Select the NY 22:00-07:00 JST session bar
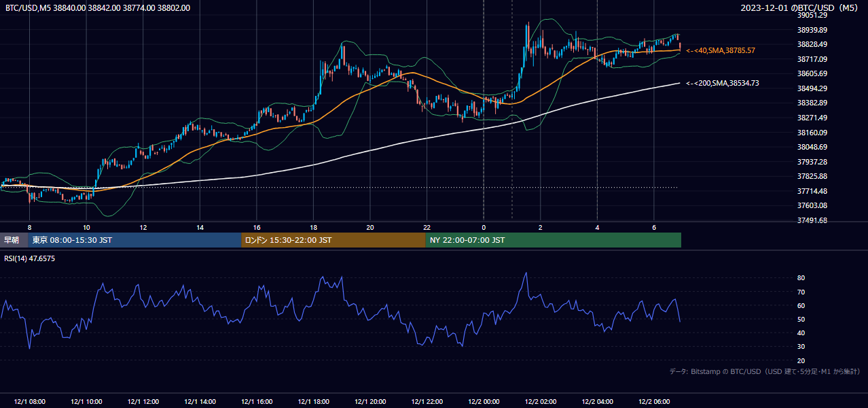Image resolution: width=868 pixels, height=408 pixels. click(x=554, y=240)
